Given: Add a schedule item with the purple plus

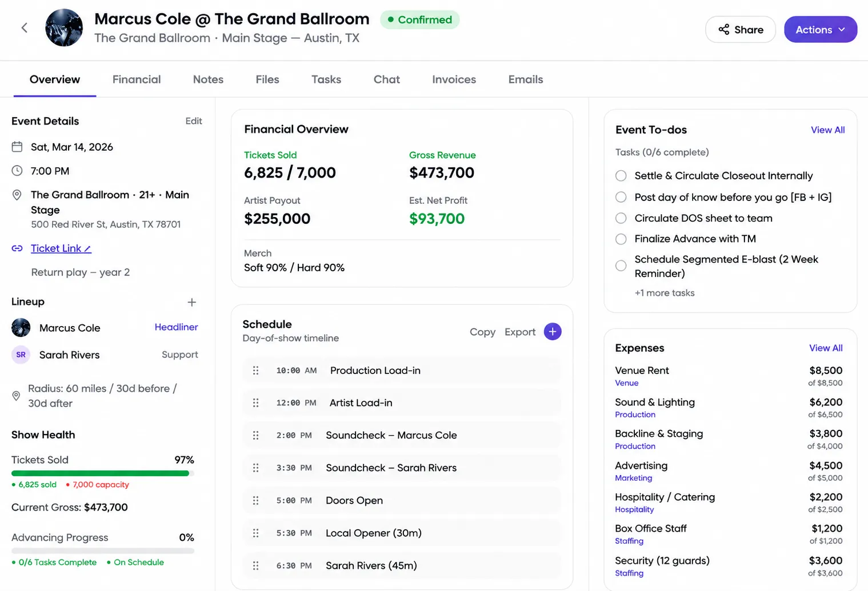Looking at the screenshot, I should pyautogui.click(x=553, y=332).
